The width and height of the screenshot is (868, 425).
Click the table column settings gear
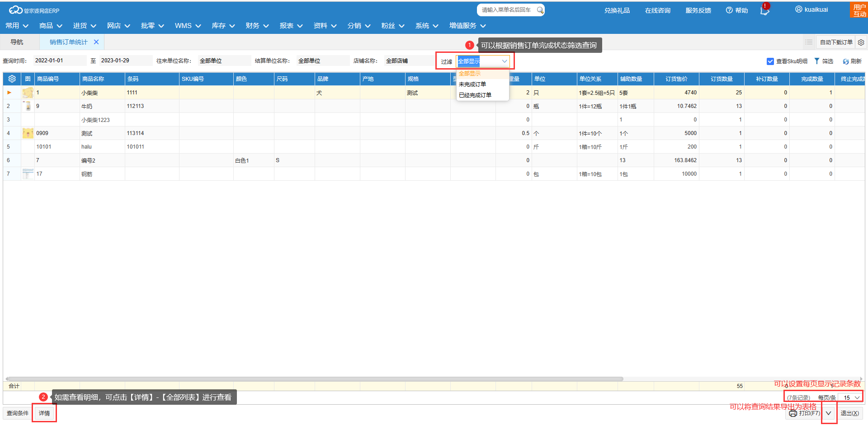pyautogui.click(x=12, y=79)
